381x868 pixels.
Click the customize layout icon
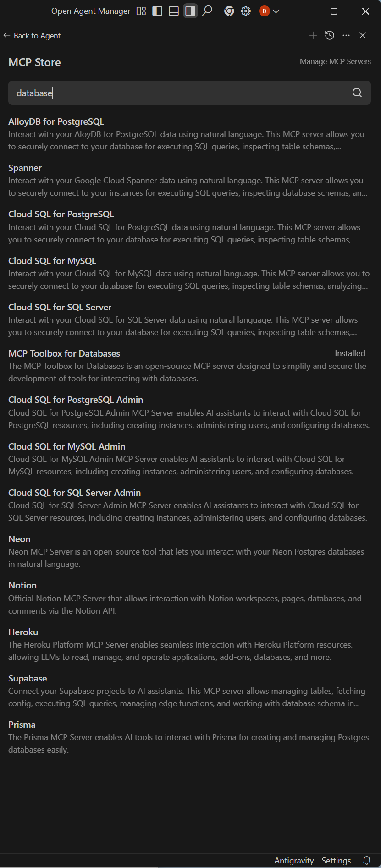pyautogui.click(x=141, y=11)
